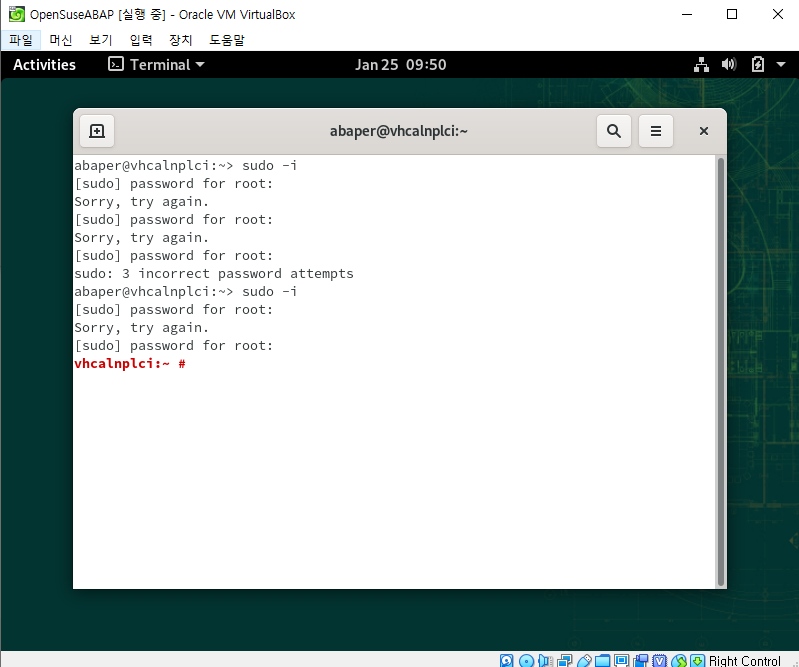
Task: Expand the Terminal app menu
Action: coord(156,65)
